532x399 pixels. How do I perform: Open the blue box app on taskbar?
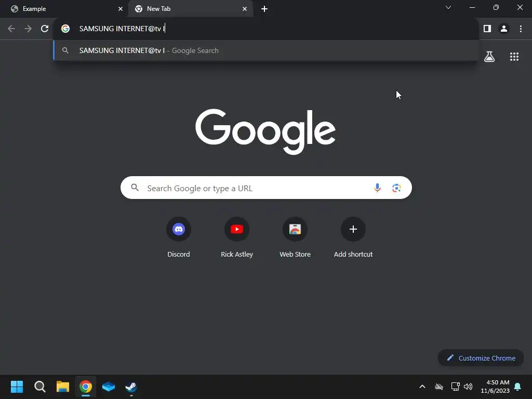coord(109,387)
